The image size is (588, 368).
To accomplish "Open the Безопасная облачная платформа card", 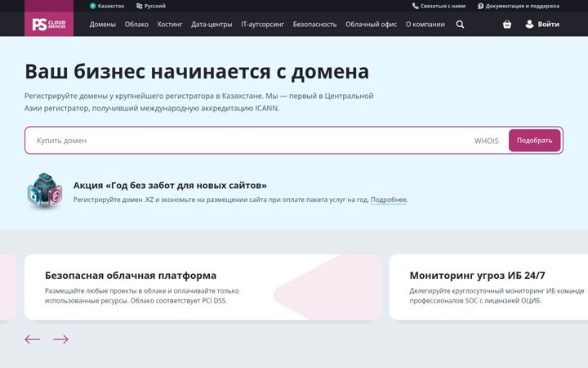I will click(x=203, y=287).
